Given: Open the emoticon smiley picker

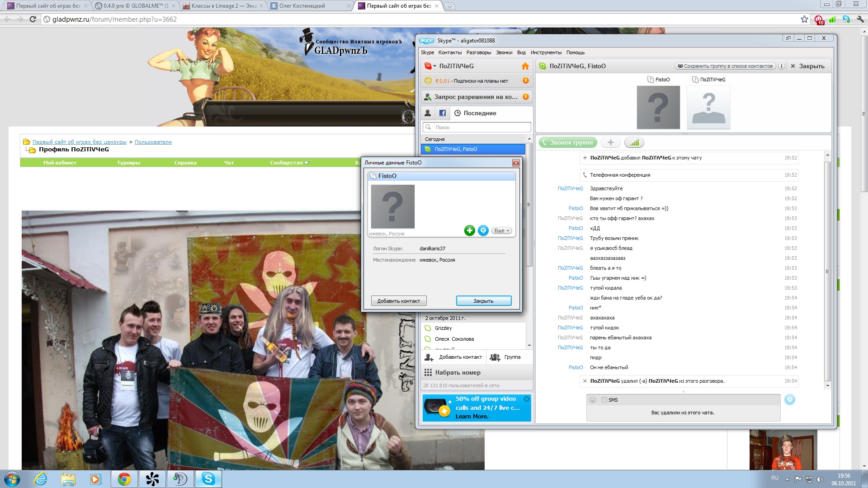Looking at the screenshot, I should (593, 400).
